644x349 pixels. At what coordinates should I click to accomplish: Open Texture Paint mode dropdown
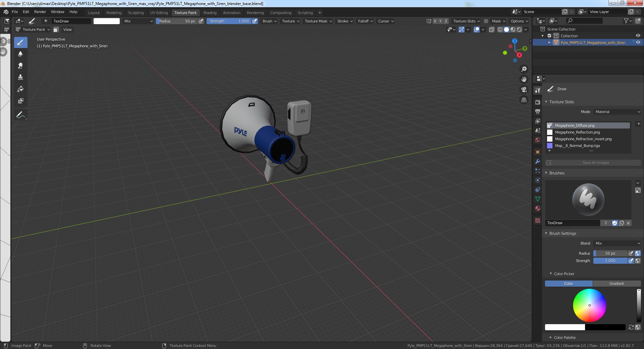[33, 30]
